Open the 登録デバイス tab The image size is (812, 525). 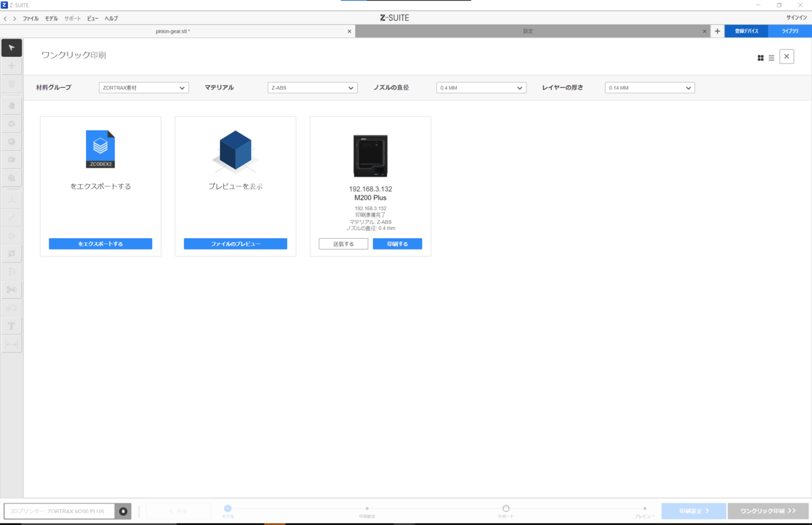point(746,31)
